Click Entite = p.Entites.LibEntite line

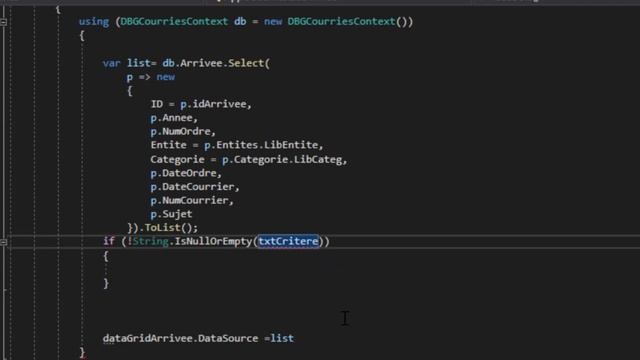237,145
